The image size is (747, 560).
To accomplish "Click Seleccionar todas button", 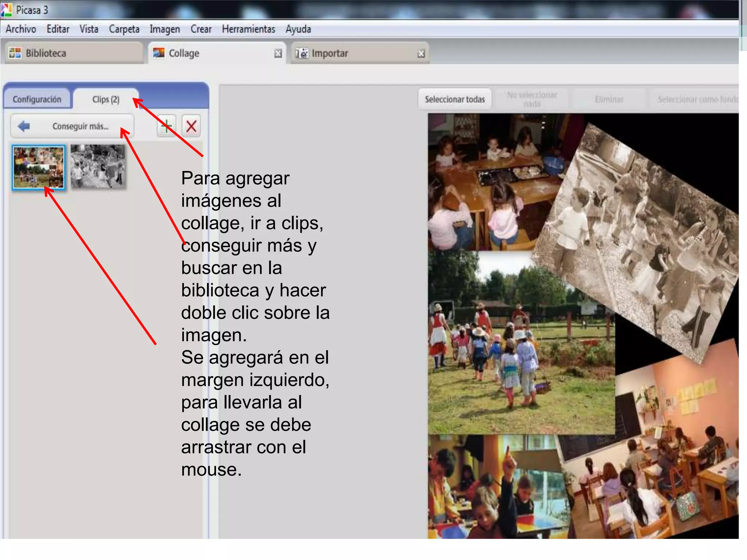I will click(455, 99).
